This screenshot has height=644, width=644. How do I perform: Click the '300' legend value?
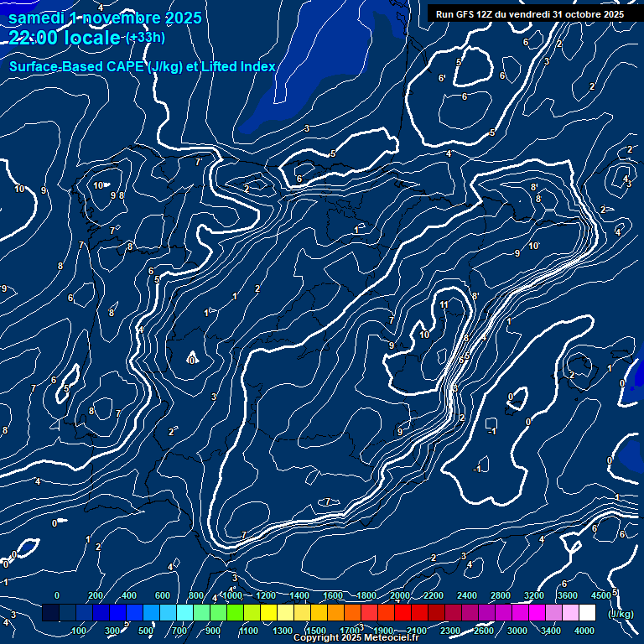pos(112,631)
